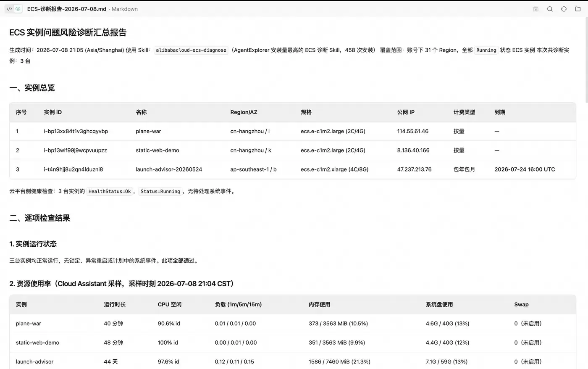Click column header 公网 IP

[406, 112]
